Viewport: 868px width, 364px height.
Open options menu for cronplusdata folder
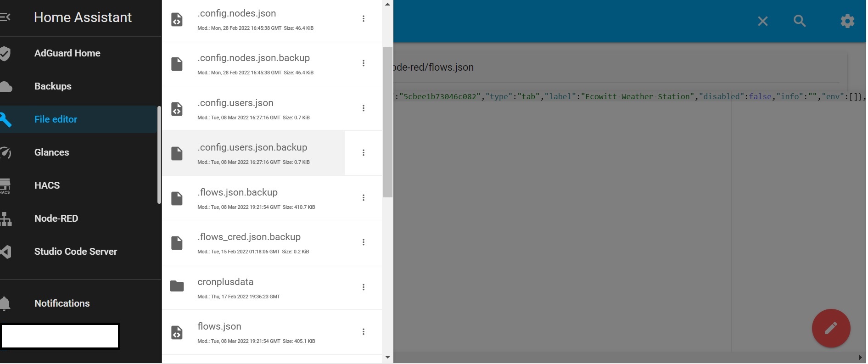pos(364,287)
